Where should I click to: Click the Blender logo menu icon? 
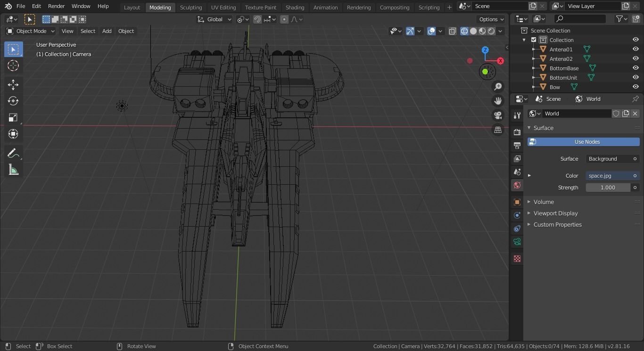(x=8, y=6)
